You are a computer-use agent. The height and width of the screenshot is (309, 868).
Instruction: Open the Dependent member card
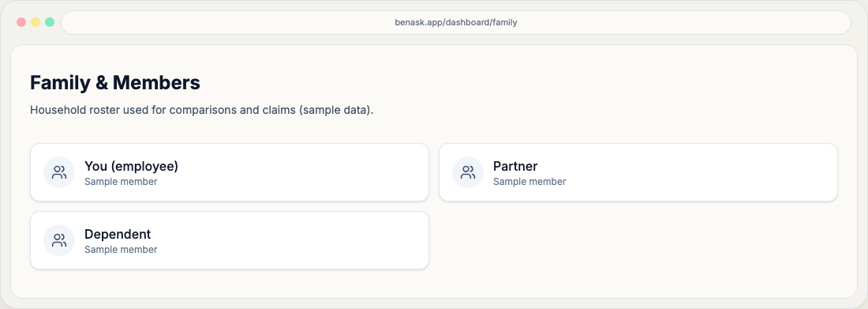pyautogui.click(x=230, y=240)
